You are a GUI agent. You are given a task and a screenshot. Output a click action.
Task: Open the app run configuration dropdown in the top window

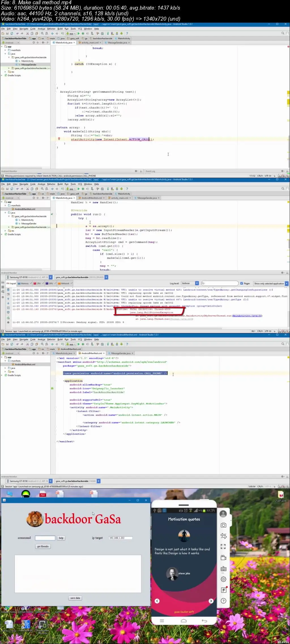tap(71, 34)
